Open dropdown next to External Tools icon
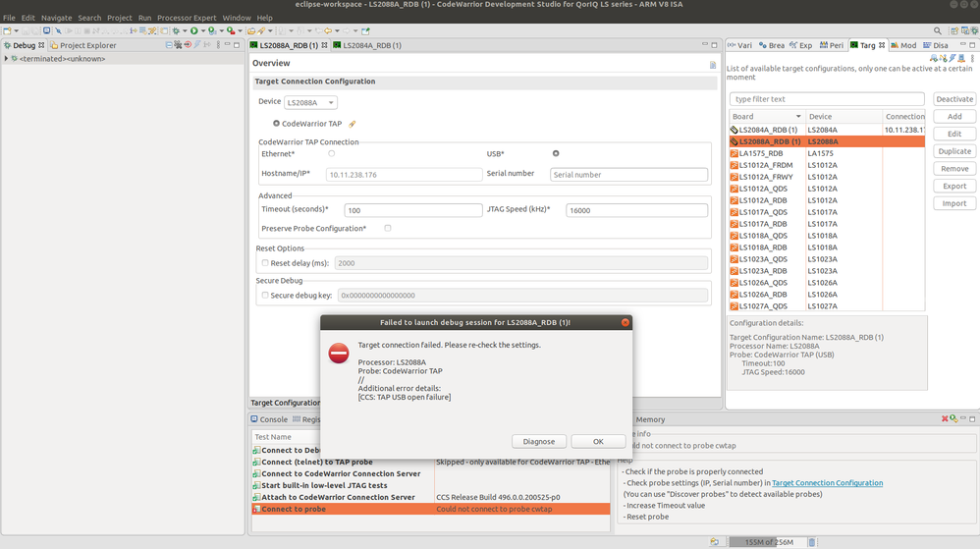Image resolution: width=980 pixels, height=549 pixels. tap(240, 30)
